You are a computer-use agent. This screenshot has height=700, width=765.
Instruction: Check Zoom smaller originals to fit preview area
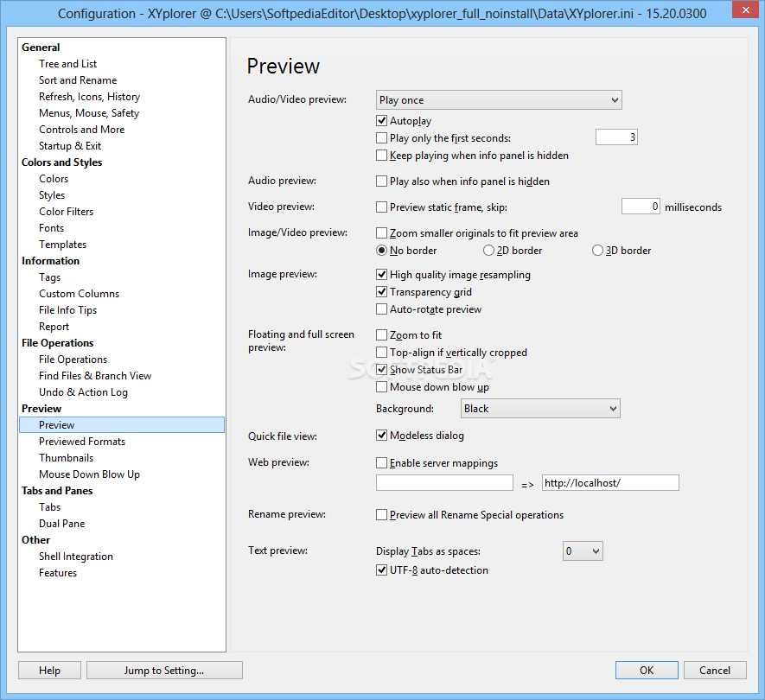[381, 232]
